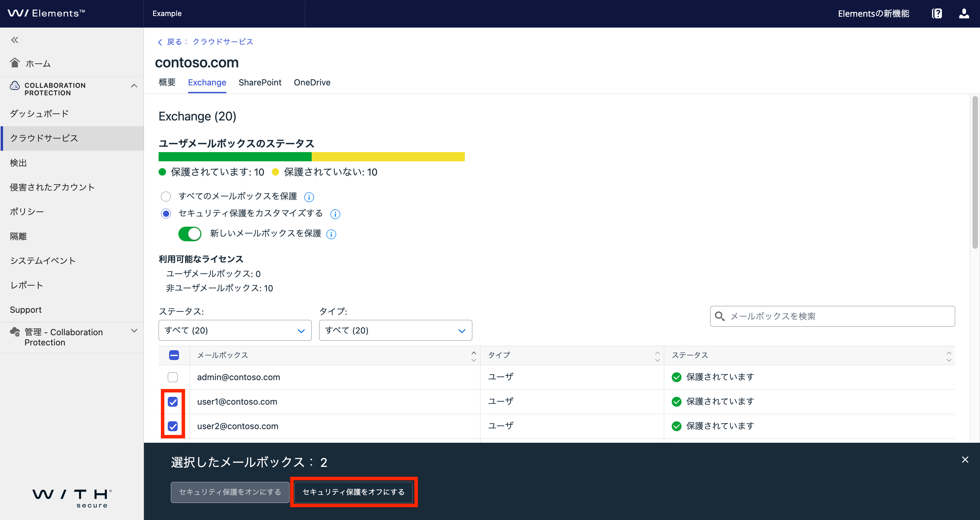The height and width of the screenshot is (520, 980).
Task: Click info icon beside 新しいメールボックスを保護
Action: click(331, 234)
